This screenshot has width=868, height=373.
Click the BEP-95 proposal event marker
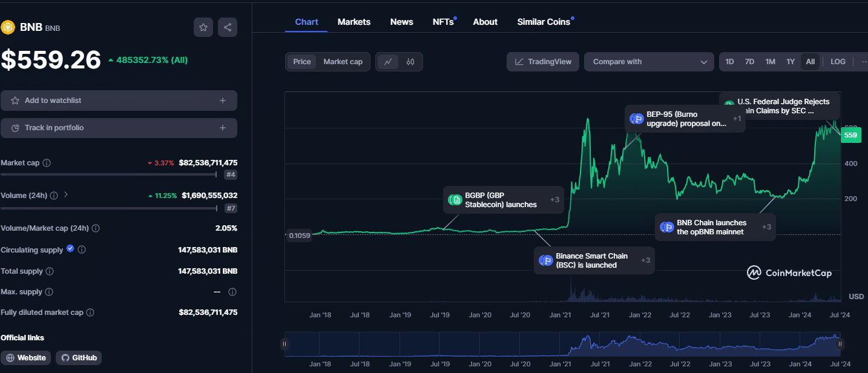[636, 119]
